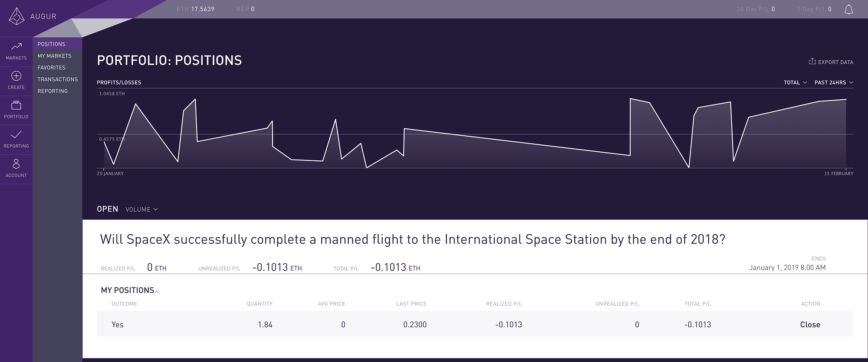The image size is (868, 362).
Task: Open Markets via the trending arrow icon
Action: click(x=16, y=47)
